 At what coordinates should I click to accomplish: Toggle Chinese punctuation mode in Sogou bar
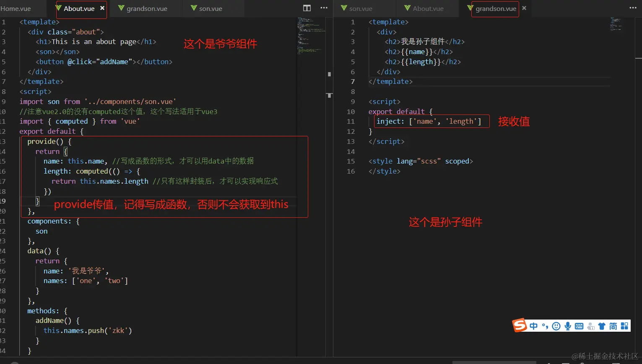click(545, 326)
